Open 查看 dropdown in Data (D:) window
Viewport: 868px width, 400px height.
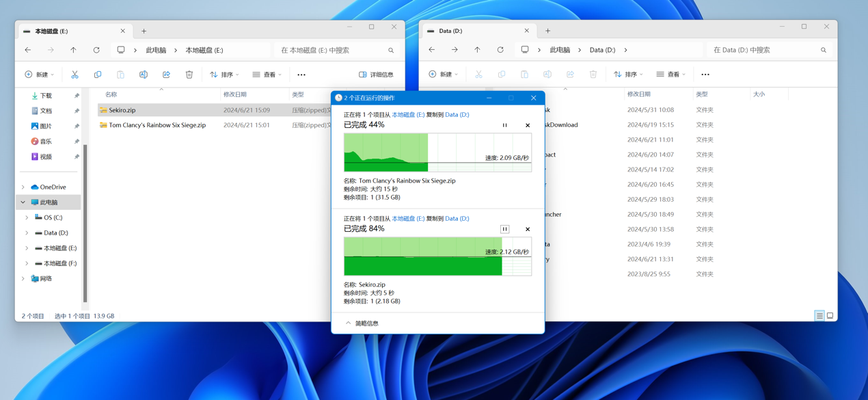click(671, 75)
